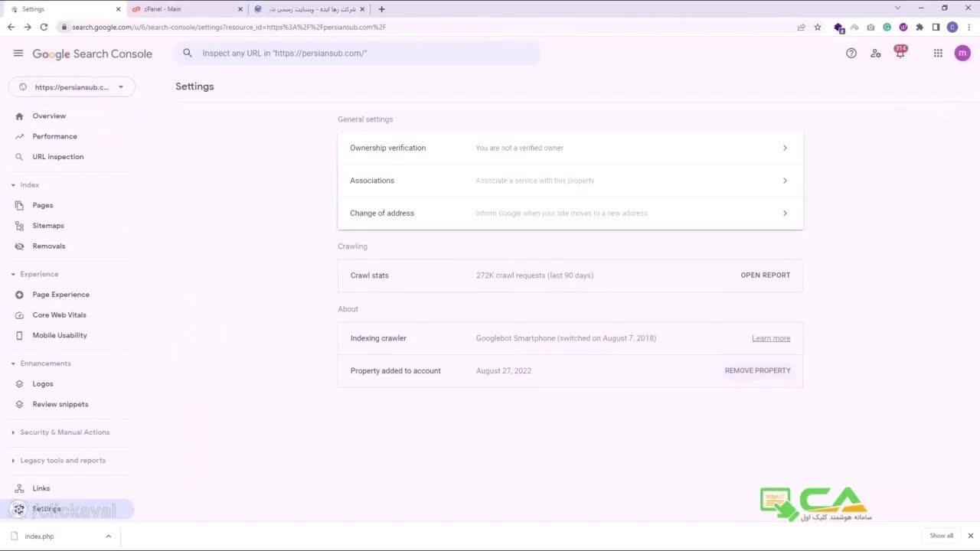Open the notifications bell icon
This screenshot has width=980, height=551.
(x=900, y=54)
